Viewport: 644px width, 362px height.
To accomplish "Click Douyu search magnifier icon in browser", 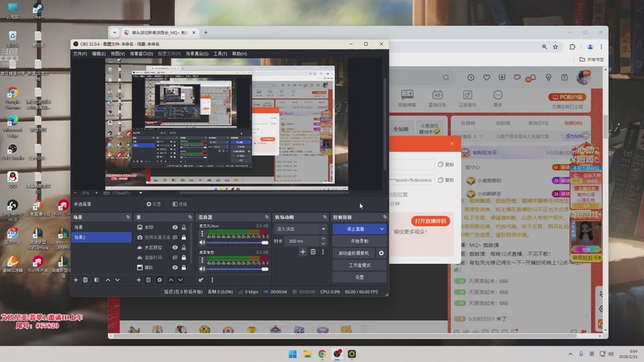I will [x=446, y=77].
